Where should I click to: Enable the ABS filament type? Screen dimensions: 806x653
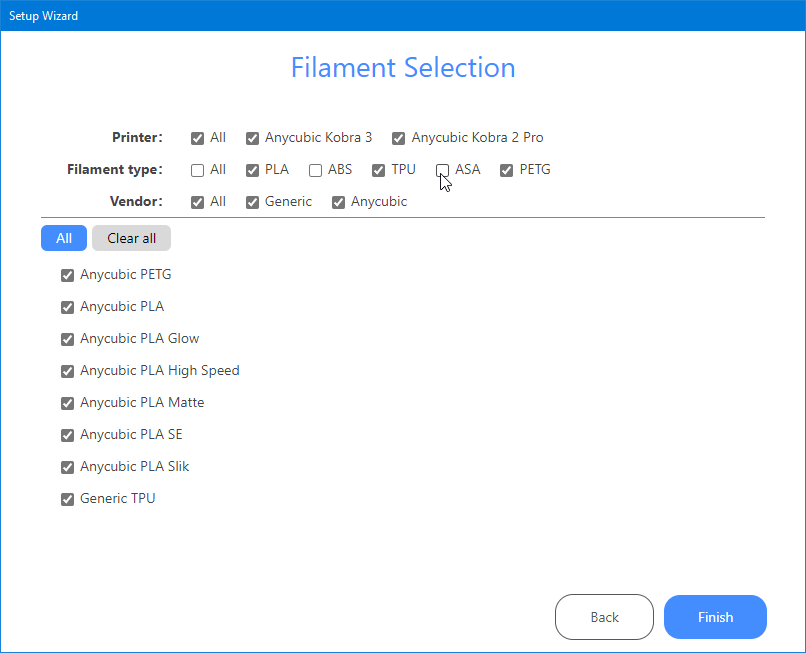[x=316, y=170]
